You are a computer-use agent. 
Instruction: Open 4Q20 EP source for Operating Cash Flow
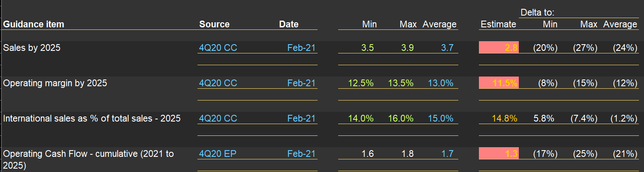click(x=217, y=154)
